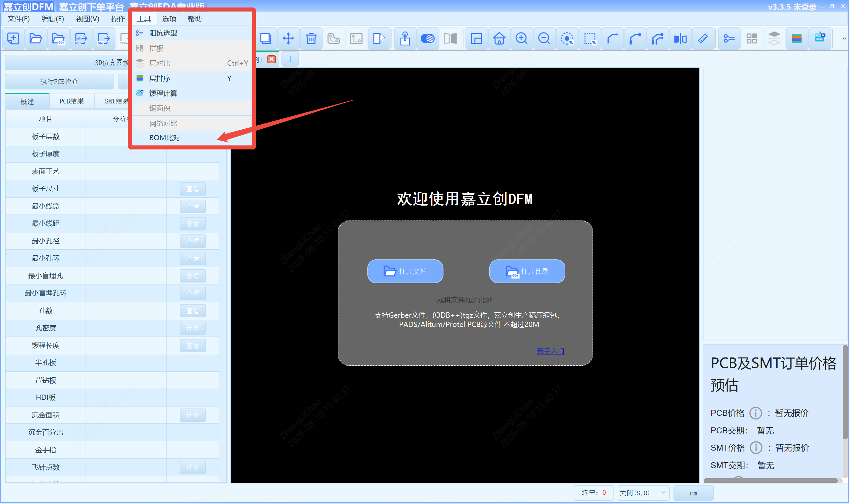Screen dimensions: 849x504
Task: Click the info icon beside SMT价格
Action: coord(756,448)
